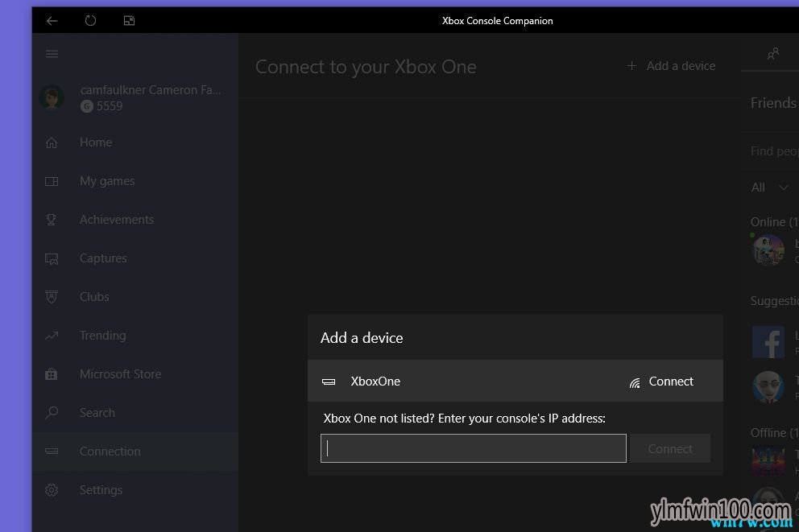Click the back arrow in title bar
Screen dimensions: 799x532
pyautogui.click(x=52, y=21)
